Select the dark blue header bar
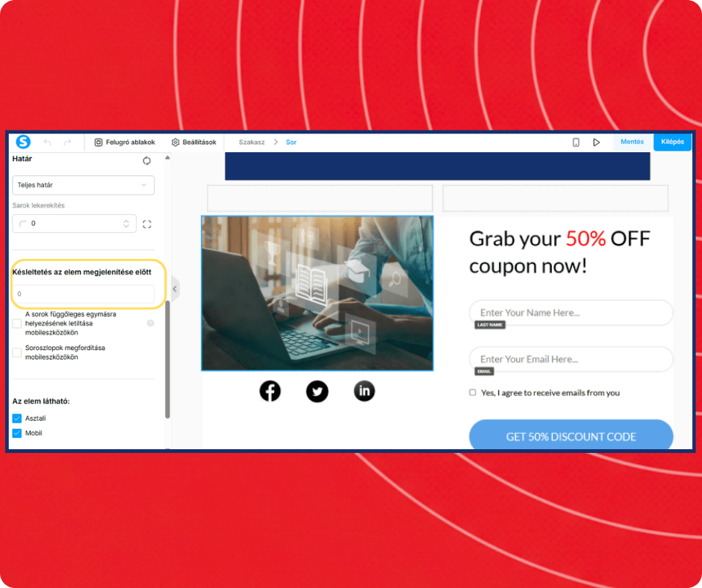 (438, 166)
